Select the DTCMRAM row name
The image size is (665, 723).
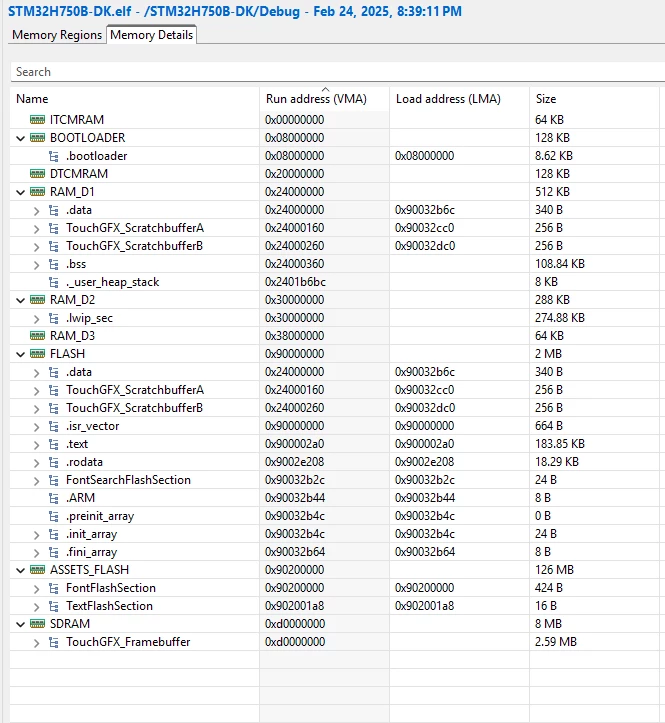point(79,174)
